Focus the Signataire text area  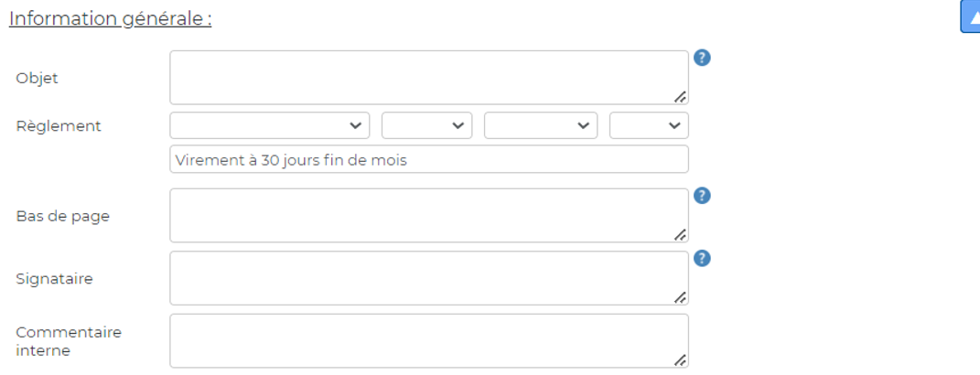coord(429,278)
